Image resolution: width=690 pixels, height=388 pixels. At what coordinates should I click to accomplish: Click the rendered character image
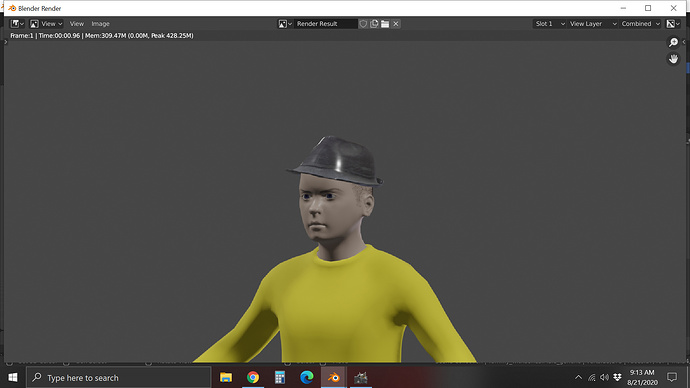(x=335, y=249)
